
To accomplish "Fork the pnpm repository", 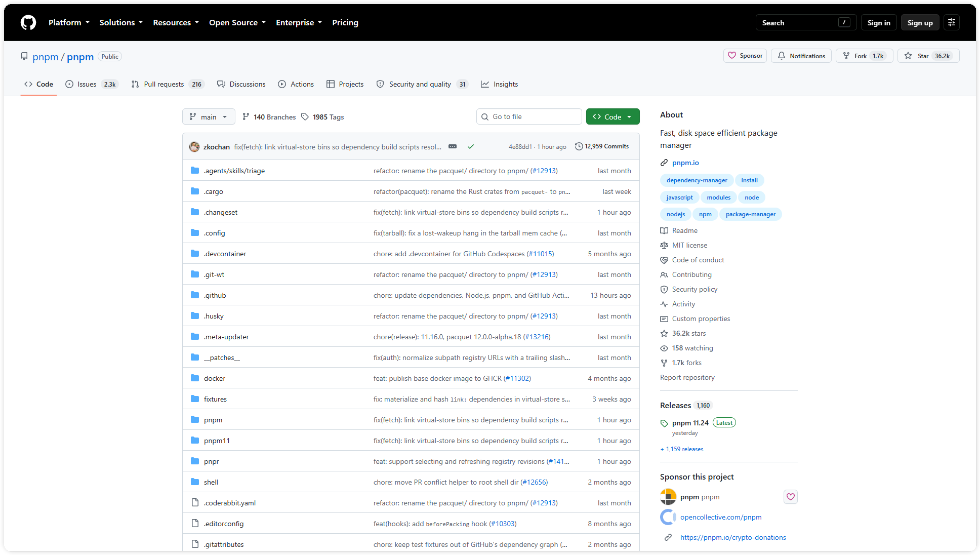I will click(x=865, y=56).
